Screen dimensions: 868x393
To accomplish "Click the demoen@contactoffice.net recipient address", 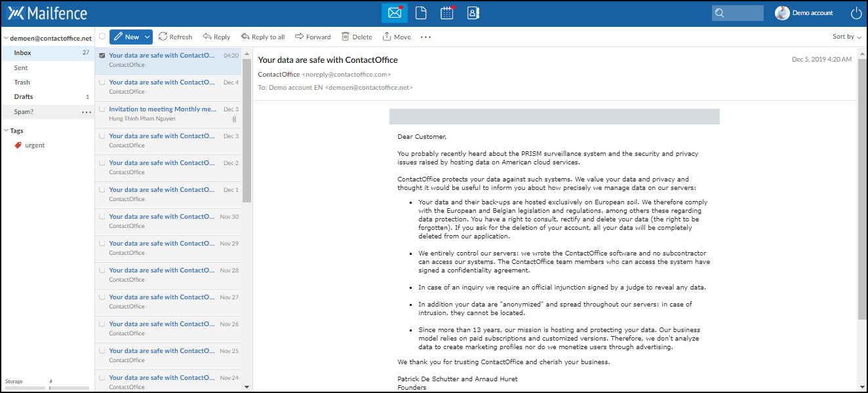I will point(368,87).
